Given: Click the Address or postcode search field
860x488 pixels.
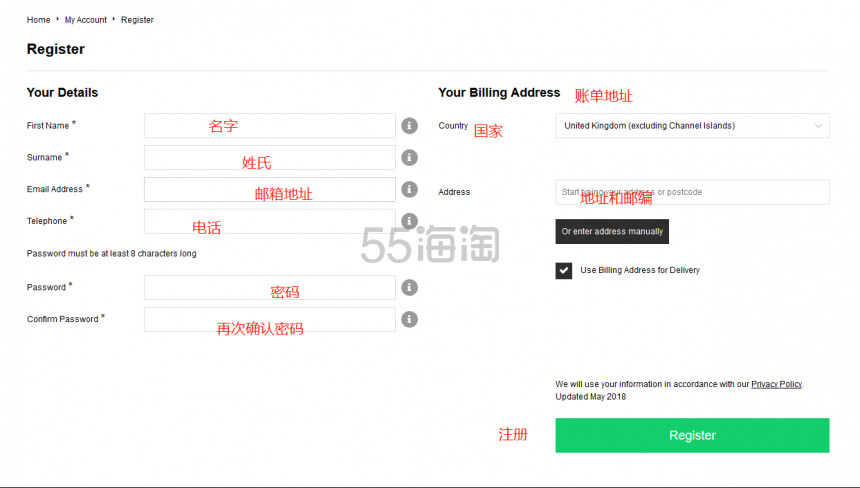Looking at the screenshot, I should click(692, 192).
